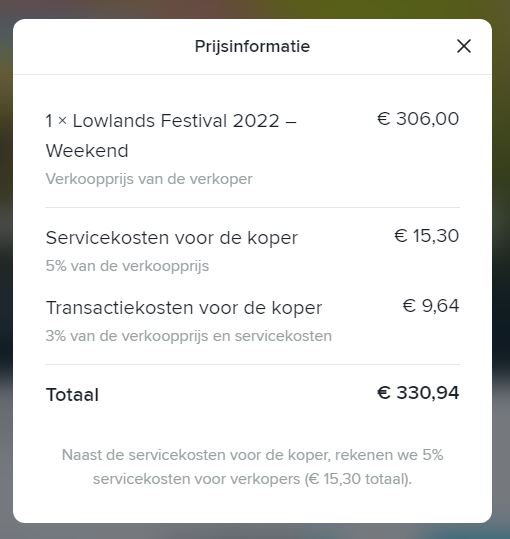Click the divider line above Servicekosten row

pyautogui.click(x=253, y=207)
